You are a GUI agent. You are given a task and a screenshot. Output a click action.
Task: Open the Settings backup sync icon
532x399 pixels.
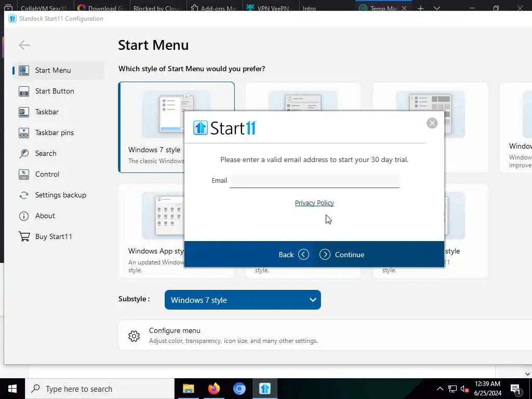(x=24, y=195)
